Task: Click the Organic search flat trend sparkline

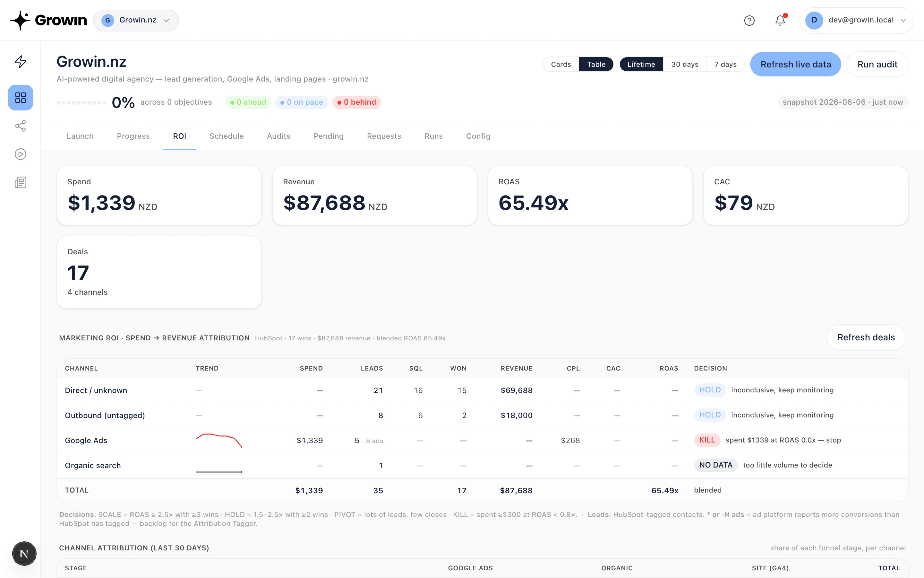Action: pos(219,472)
